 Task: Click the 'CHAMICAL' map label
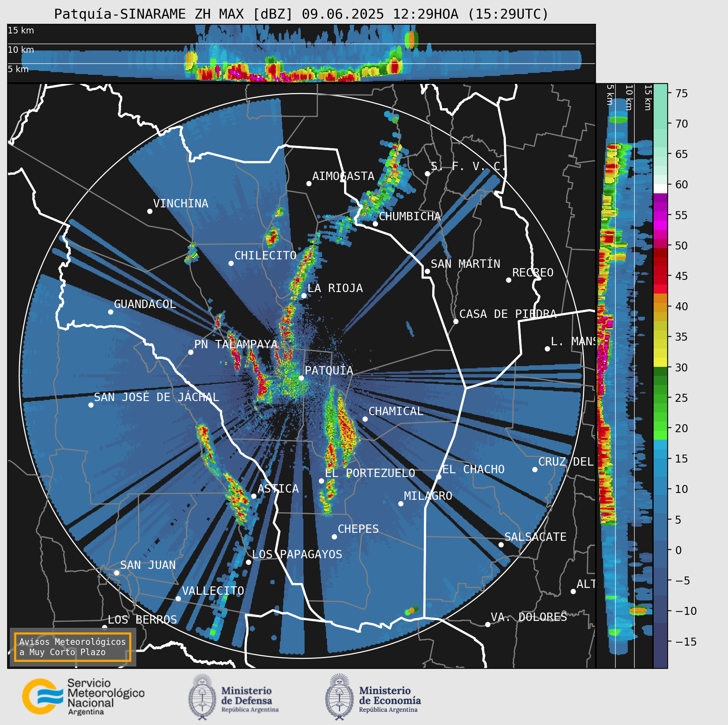point(396,411)
